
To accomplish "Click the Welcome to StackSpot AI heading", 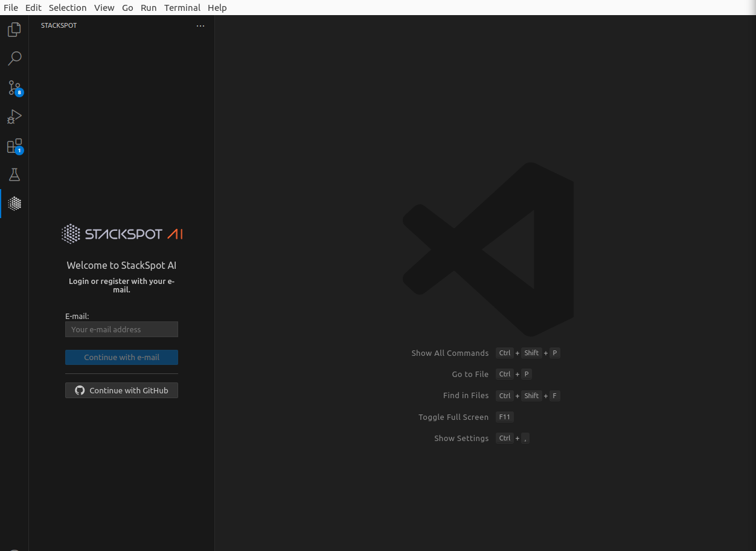I will [x=121, y=265].
